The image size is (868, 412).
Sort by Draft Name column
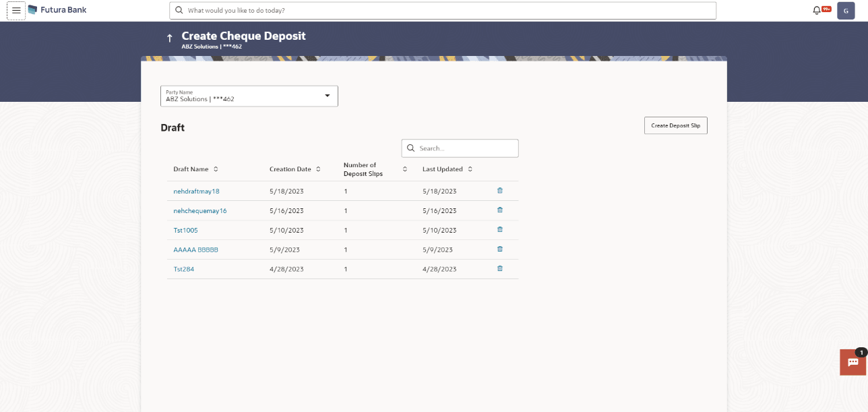216,169
